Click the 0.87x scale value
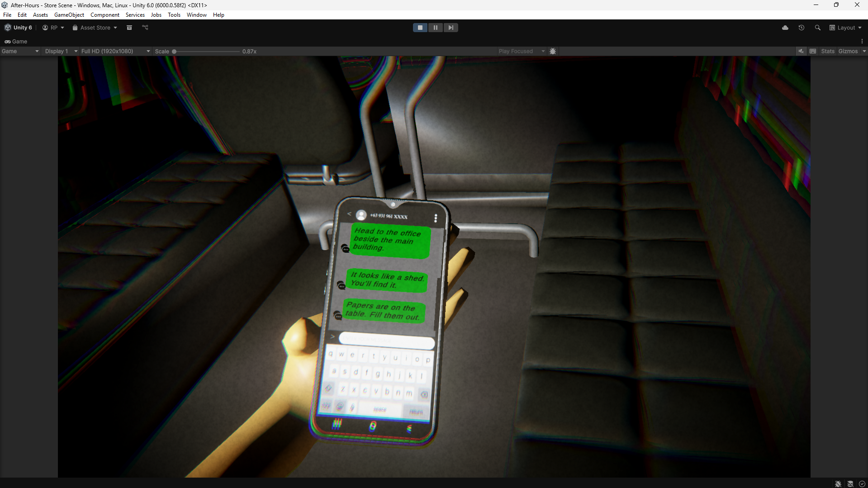Image resolution: width=868 pixels, height=488 pixels. click(x=249, y=52)
